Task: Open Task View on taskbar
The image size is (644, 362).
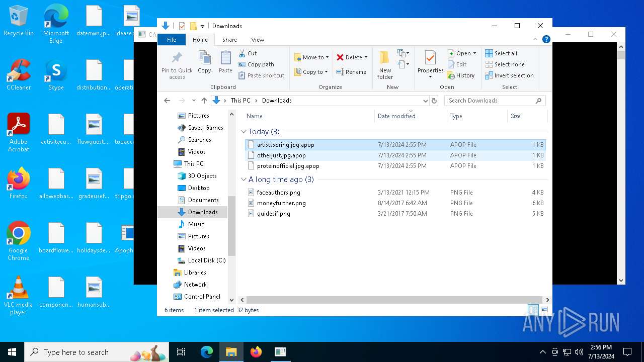Action: tap(181, 352)
